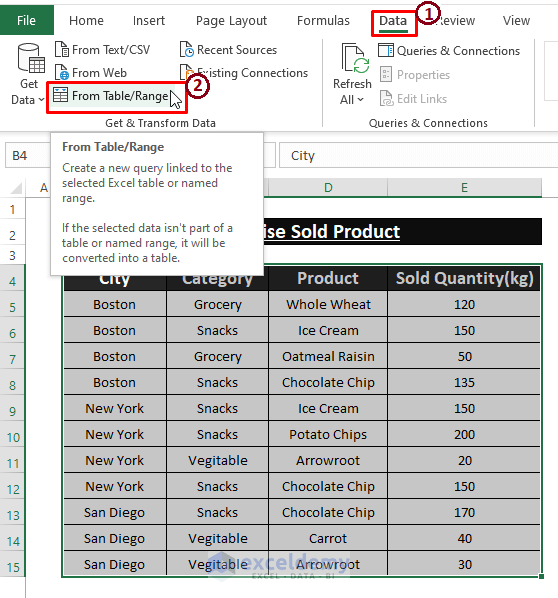Click the From Text/CSV icon

coord(61,50)
